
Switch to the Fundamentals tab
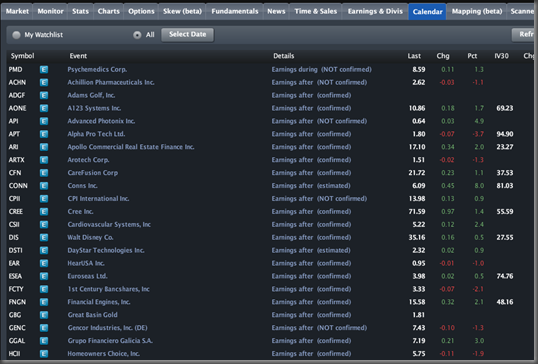coord(235,11)
